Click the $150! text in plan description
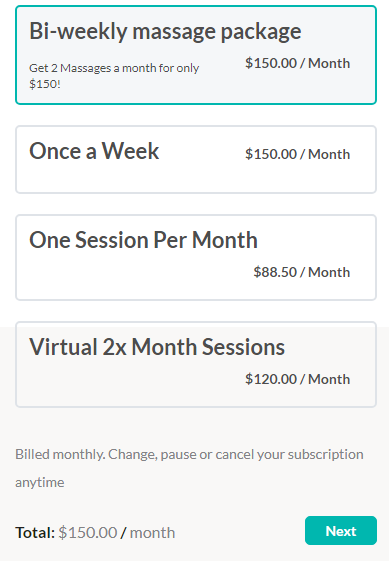 click(x=45, y=84)
